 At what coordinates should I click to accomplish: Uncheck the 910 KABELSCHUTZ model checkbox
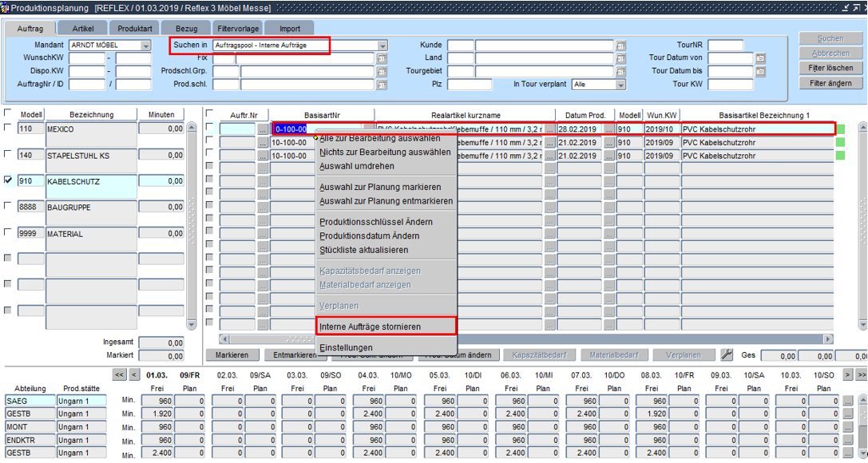[x=9, y=180]
